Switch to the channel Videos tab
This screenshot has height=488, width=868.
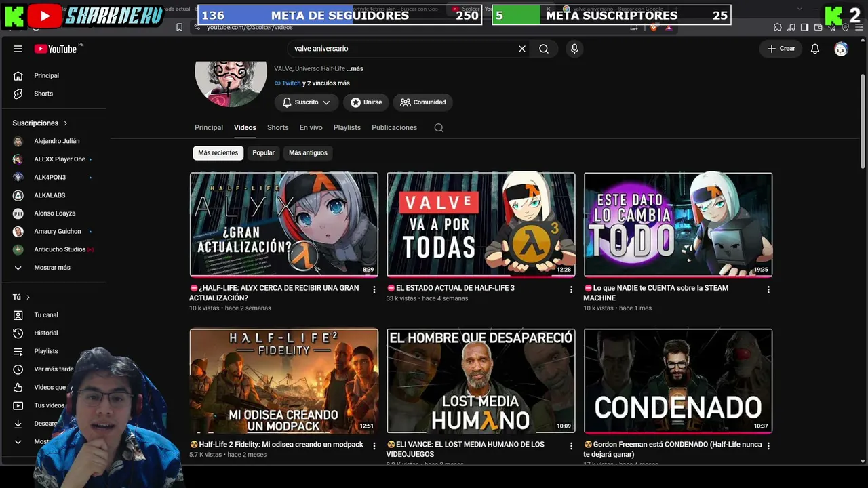245,128
